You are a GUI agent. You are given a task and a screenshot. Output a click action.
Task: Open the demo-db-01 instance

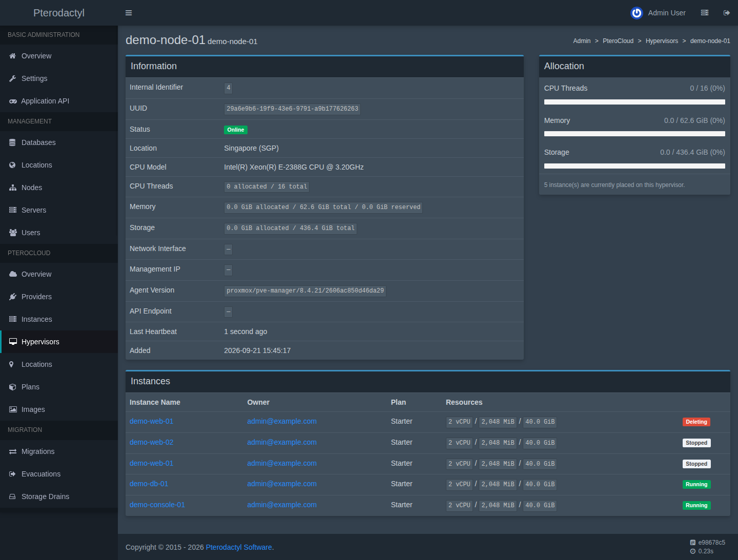[x=149, y=484]
